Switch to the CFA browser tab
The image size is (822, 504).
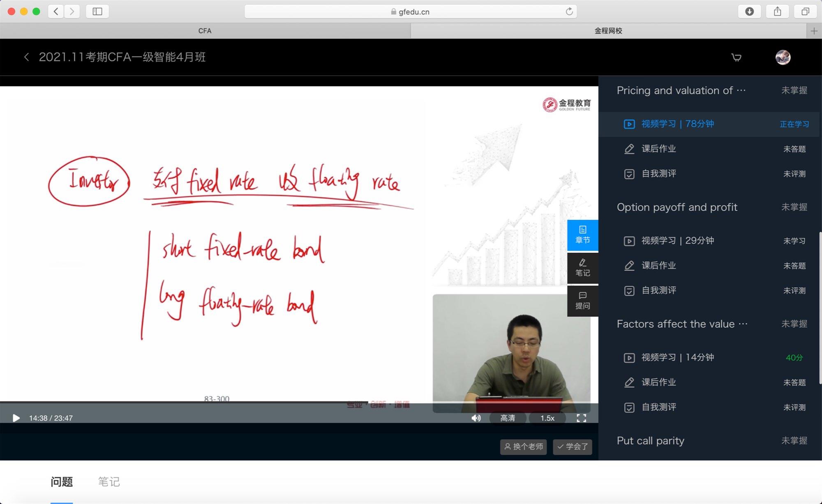tap(205, 31)
